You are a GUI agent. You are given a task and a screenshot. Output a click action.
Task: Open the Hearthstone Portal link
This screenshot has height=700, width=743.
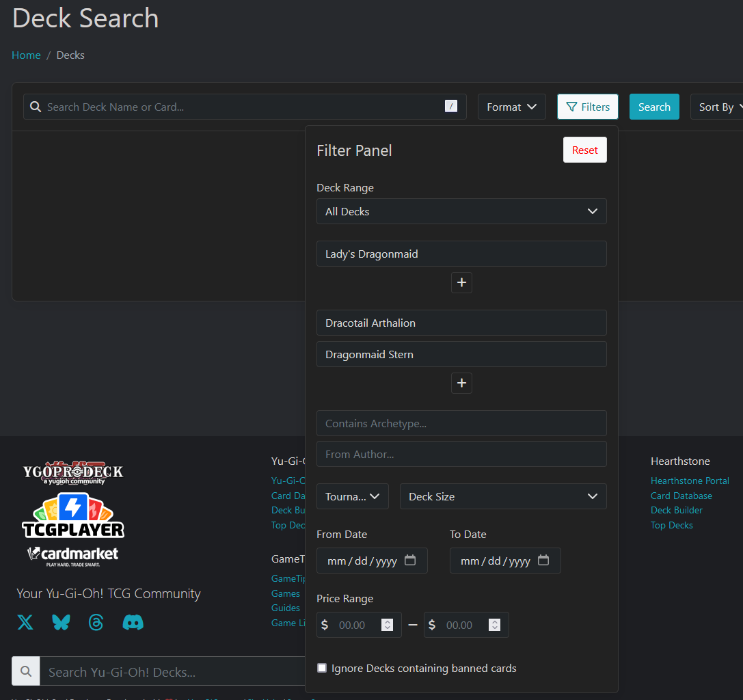click(x=690, y=481)
